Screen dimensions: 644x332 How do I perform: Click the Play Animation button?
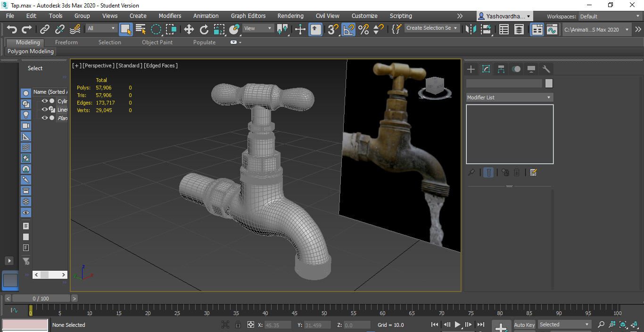457,324
